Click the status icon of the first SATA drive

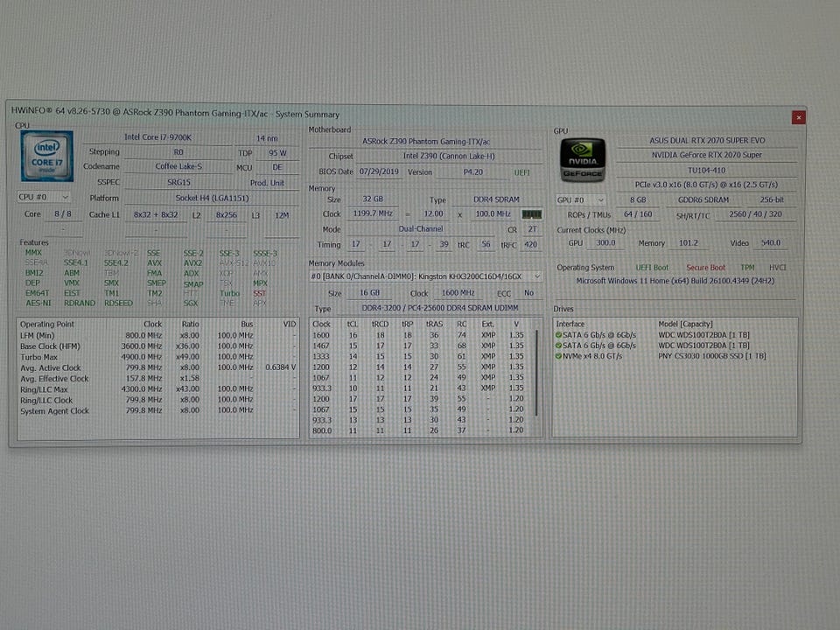coord(558,335)
